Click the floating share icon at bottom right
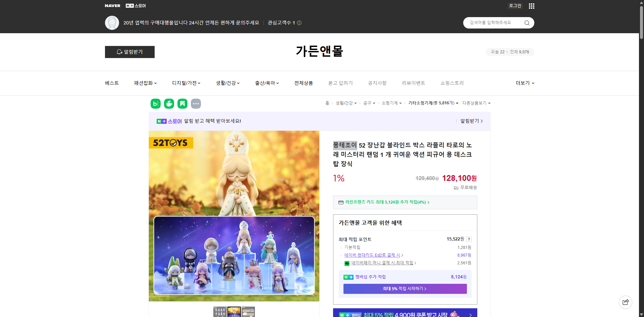644x317 pixels. click(626, 302)
